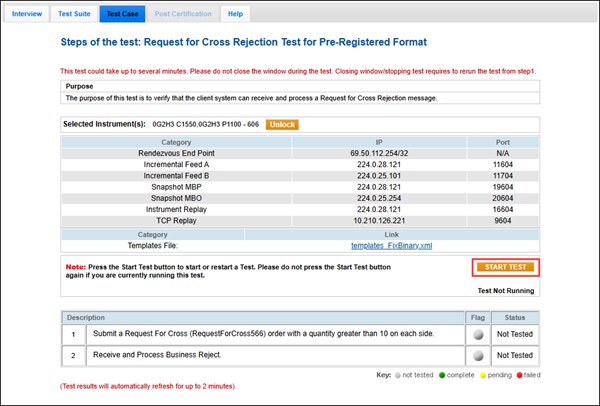The width and height of the screenshot is (600, 406).
Task: Switch to the Test Suite tab
Action: [76, 14]
